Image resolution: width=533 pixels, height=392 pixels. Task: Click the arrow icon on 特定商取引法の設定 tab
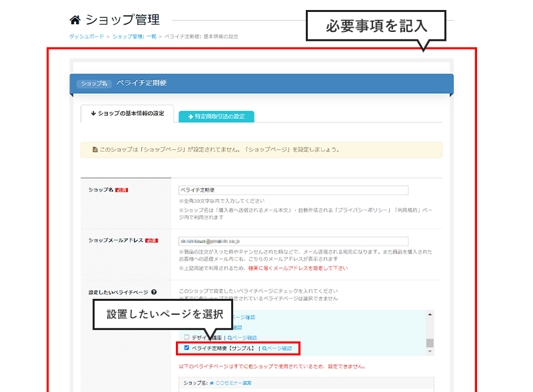pos(190,116)
